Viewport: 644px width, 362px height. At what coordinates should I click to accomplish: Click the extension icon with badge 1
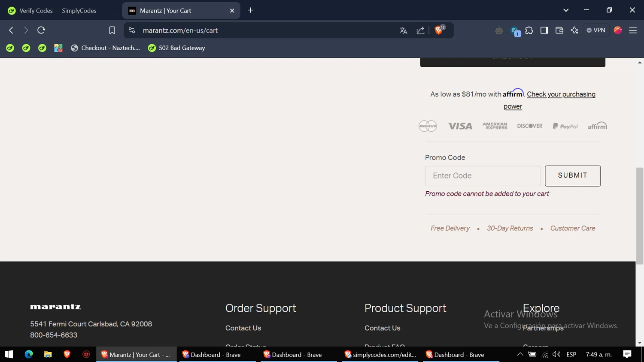(515, 31)
